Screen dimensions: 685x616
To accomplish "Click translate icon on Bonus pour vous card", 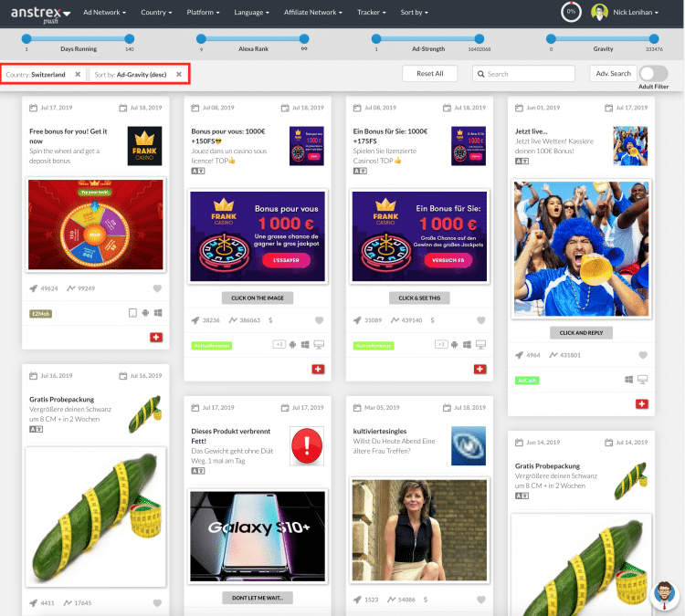I will (198, 171).
